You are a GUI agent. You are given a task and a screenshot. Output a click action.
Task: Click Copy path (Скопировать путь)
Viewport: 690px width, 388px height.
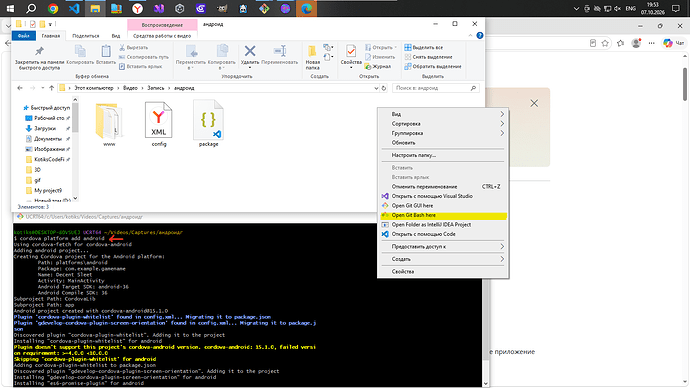coord(144,57)
